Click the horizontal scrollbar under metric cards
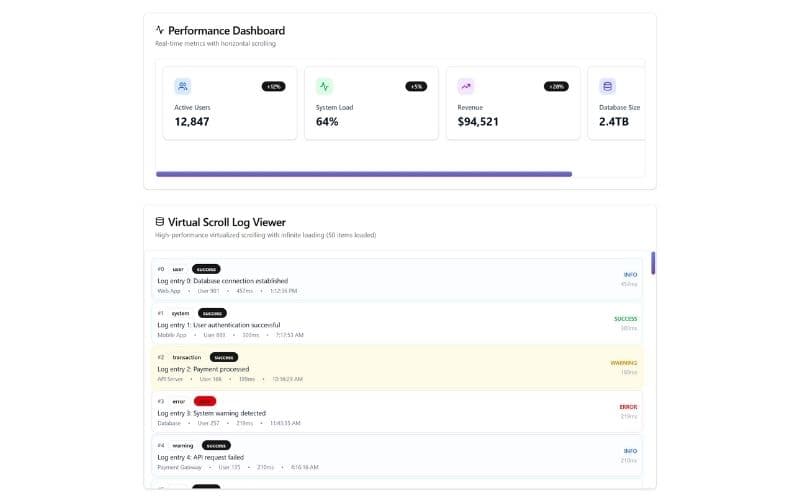The width and height of the screenshot is (800, 500). (x=364, y=174)
